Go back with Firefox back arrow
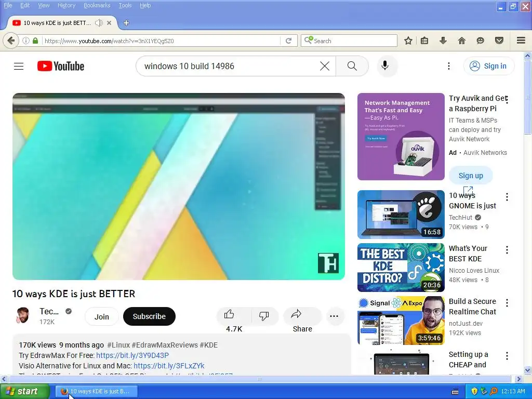 11,41
